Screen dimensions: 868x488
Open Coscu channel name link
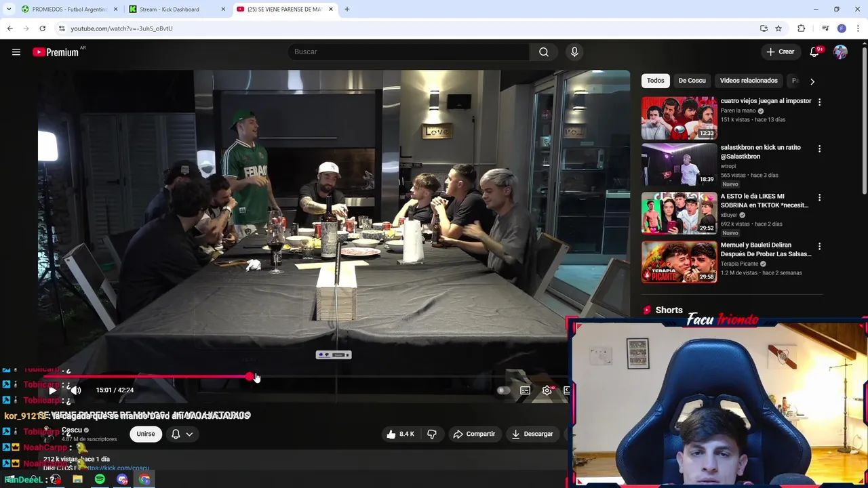coord(72,430)
